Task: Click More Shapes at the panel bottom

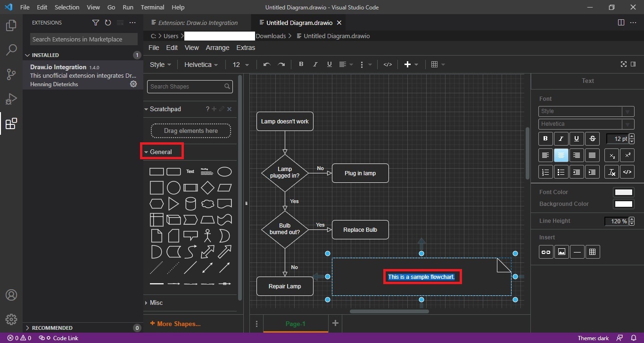Action: click(175, 324)
